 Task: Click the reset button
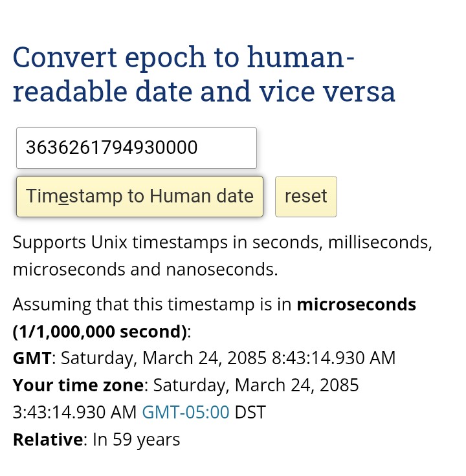click(x=305, y=197)
